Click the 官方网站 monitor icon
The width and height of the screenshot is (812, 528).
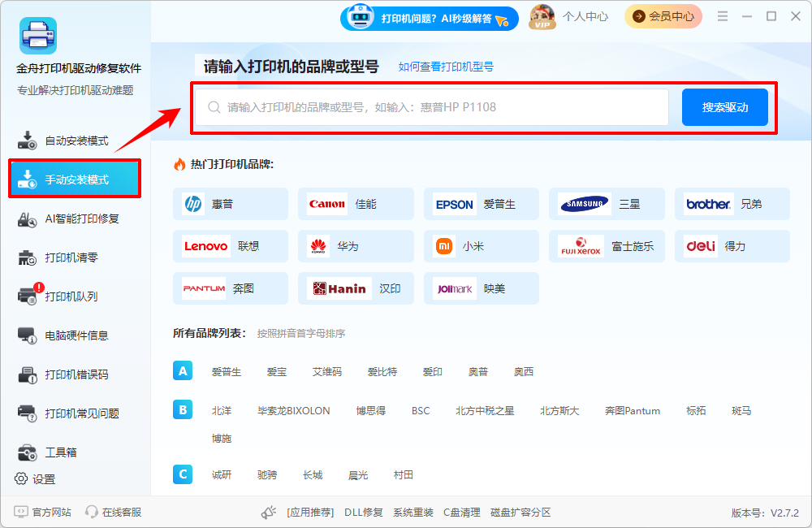21,512
